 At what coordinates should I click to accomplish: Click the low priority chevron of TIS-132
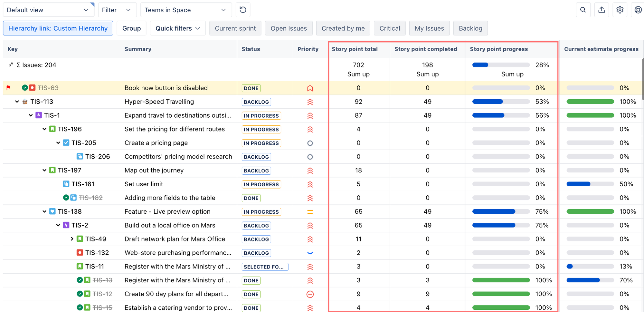click(x=310, y=253)
